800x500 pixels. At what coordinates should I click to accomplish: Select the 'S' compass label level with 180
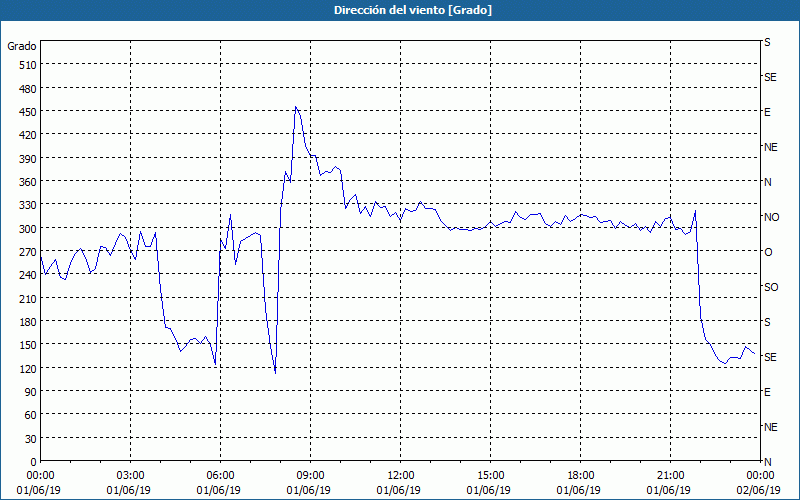click(x=767, y=322)
